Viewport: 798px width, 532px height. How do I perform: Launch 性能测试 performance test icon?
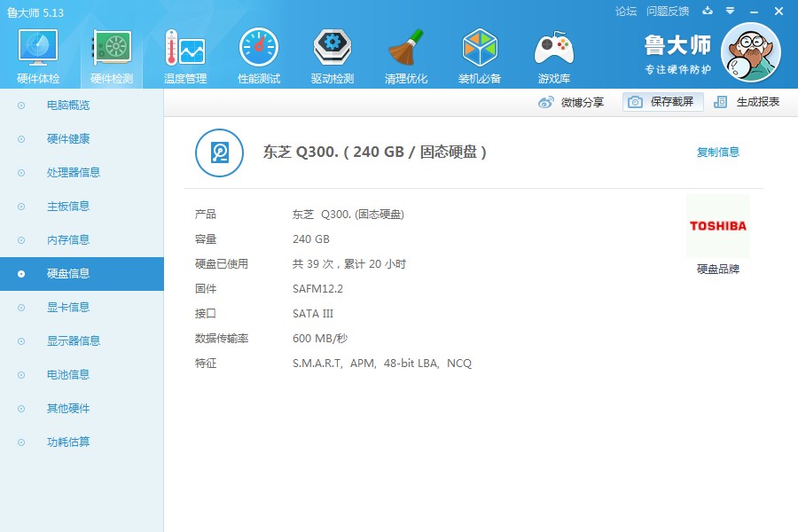coord(259,56)
